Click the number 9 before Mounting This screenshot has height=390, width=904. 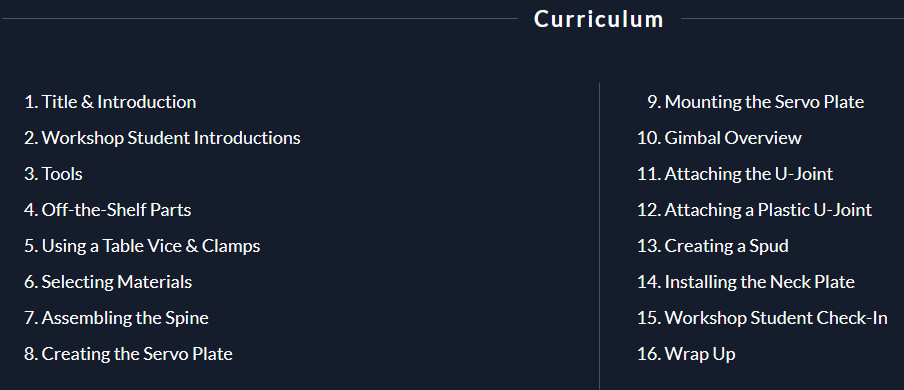pos(653,102)
